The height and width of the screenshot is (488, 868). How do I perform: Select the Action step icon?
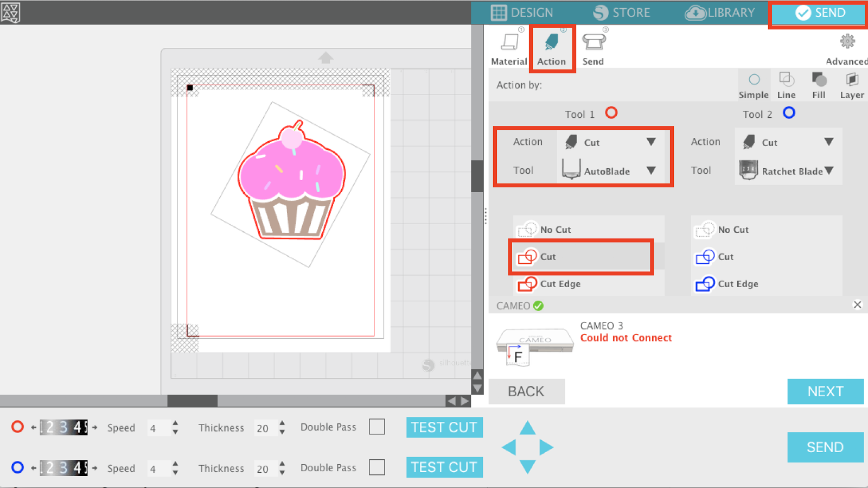tap(552, 42)
